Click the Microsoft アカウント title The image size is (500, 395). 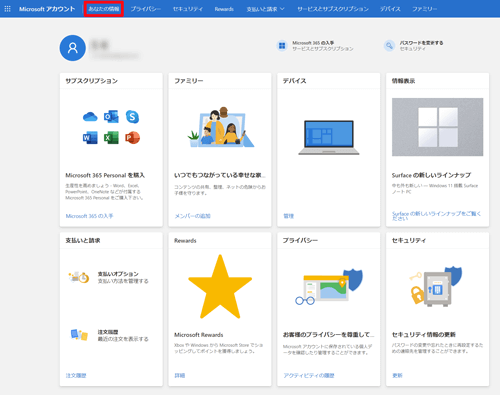[47, 9]
